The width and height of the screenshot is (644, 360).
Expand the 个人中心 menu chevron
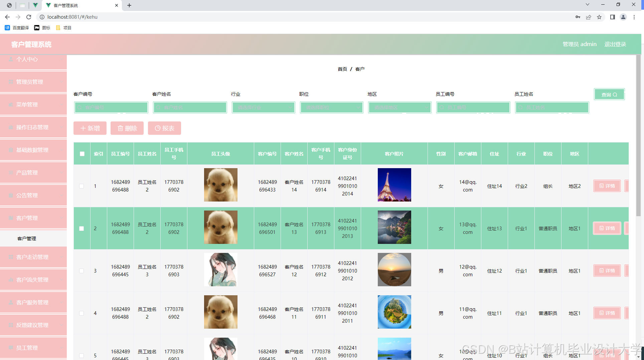[61, 59]
